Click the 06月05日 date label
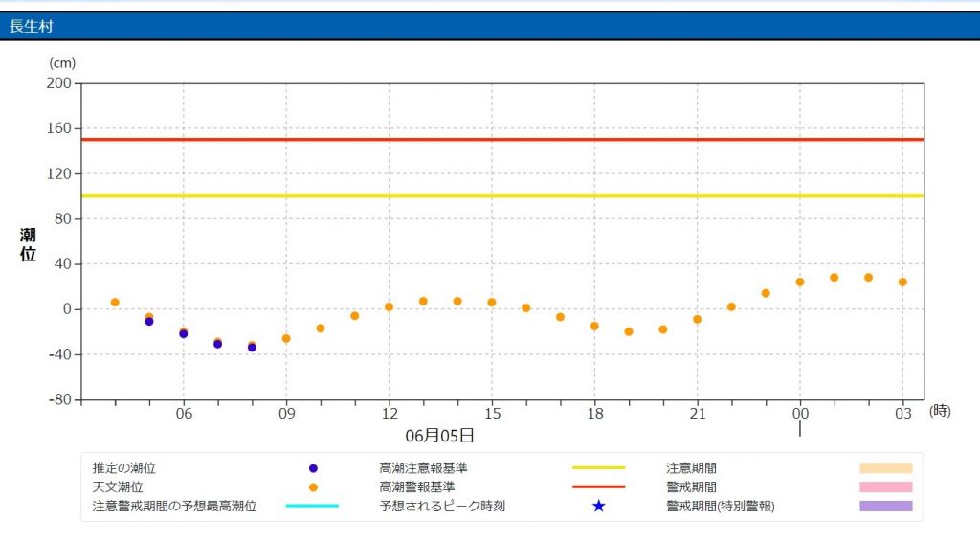 click(x=439, y=436)
